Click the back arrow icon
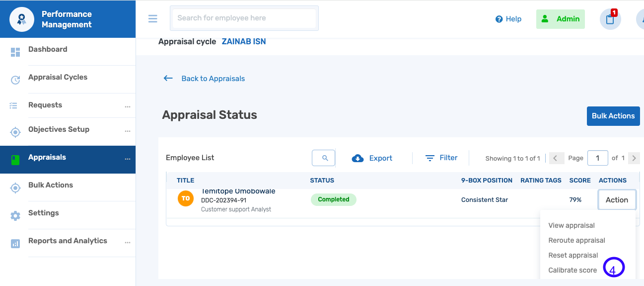The height and width of the screenshot is (286, 644). click(168, 78)
